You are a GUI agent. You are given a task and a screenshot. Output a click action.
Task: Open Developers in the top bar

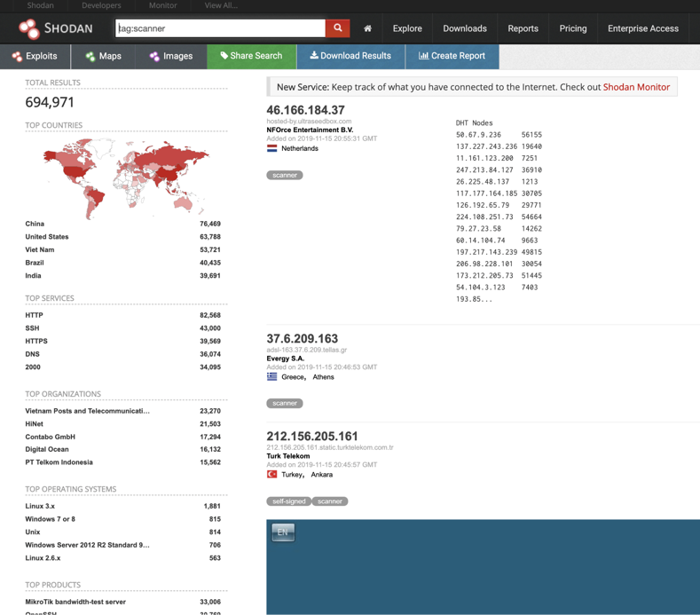pyautogui.click(x=101, y=5)
